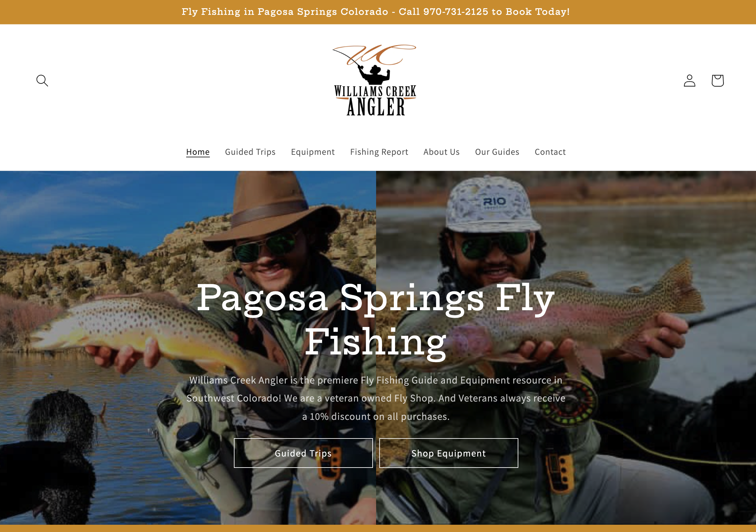Click the Guided Trips hero button
The width and height of the screenshot is (756, 532).
click(x=303, y=453)
